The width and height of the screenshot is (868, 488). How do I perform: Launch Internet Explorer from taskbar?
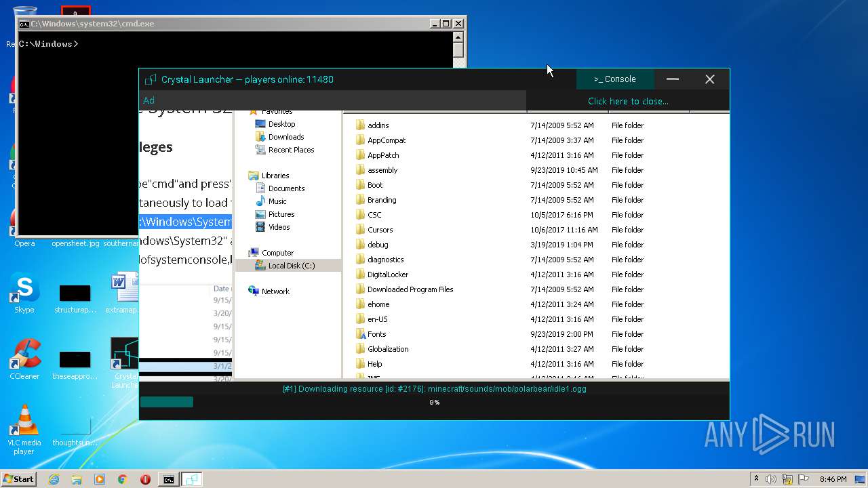[54, 479]
